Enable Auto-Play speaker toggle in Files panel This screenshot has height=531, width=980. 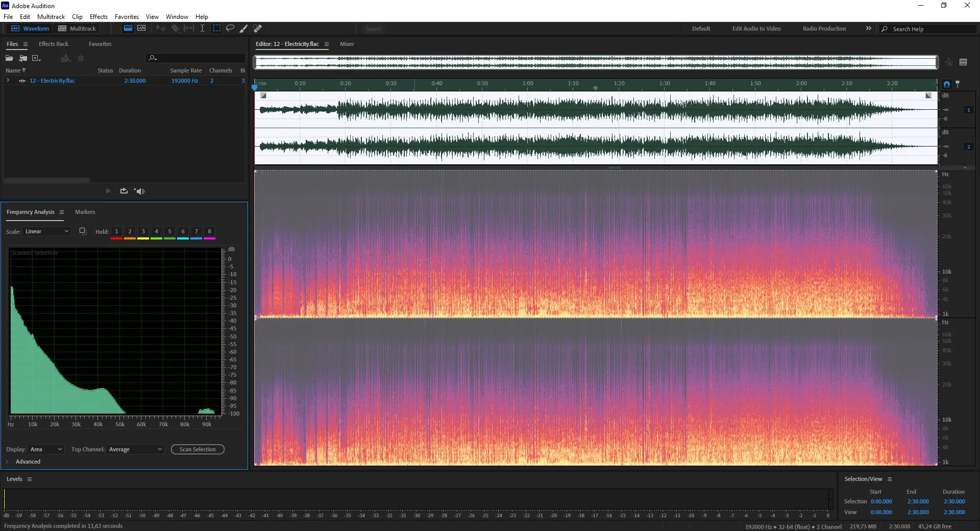[139, 191]
